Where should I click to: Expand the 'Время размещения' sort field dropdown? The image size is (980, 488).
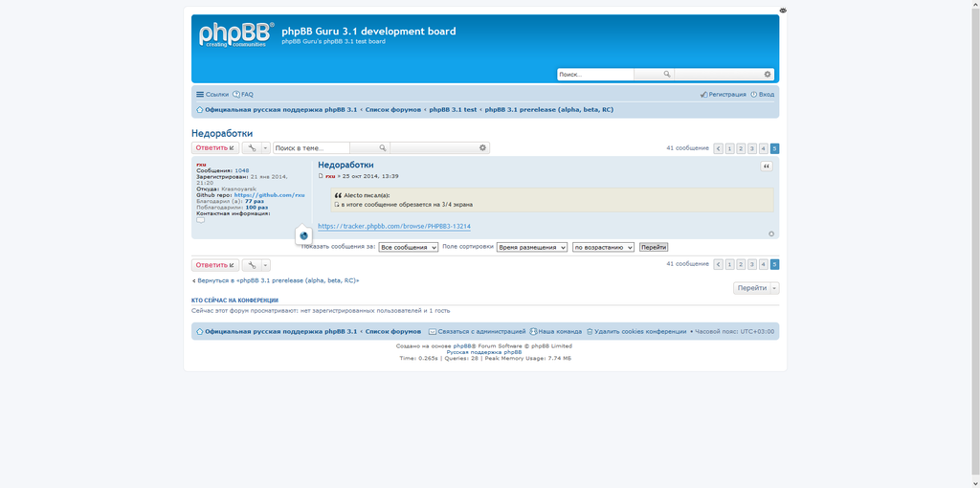click(531, 247)
